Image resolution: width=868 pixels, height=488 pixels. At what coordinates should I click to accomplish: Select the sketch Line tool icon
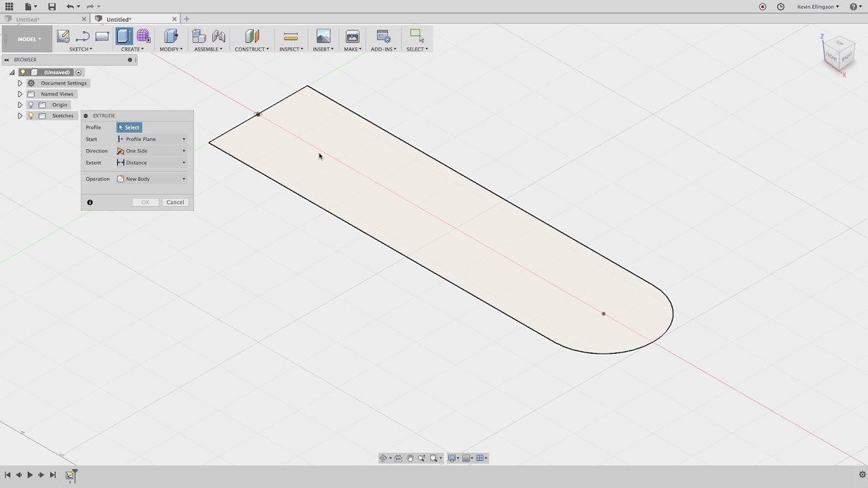[x=83, y=37]
